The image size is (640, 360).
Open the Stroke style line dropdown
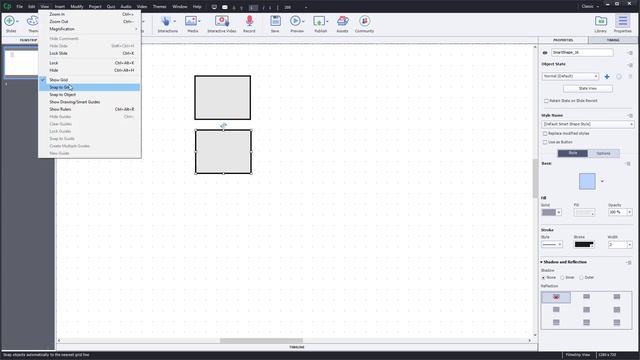[552, 244]
